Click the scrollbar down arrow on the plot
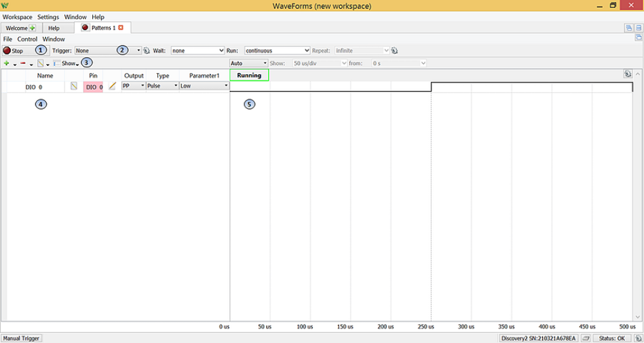This screenshot has height=343, width=644. tap(637, 316)
